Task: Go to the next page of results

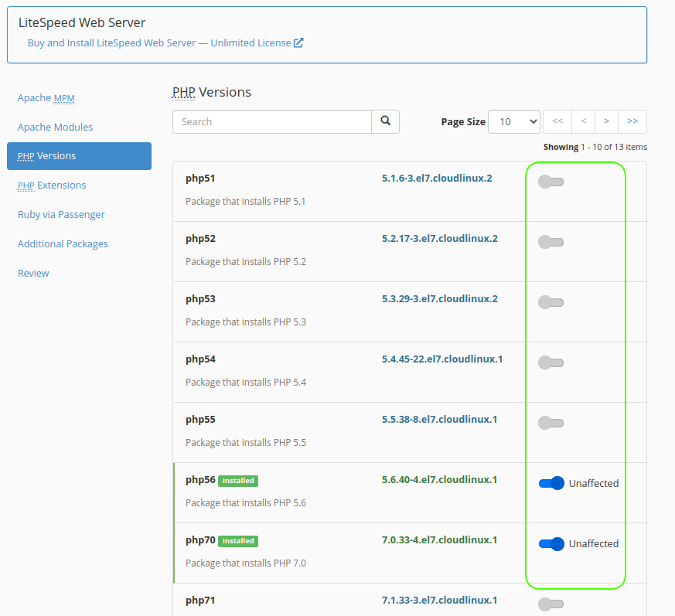Action: 607,121
